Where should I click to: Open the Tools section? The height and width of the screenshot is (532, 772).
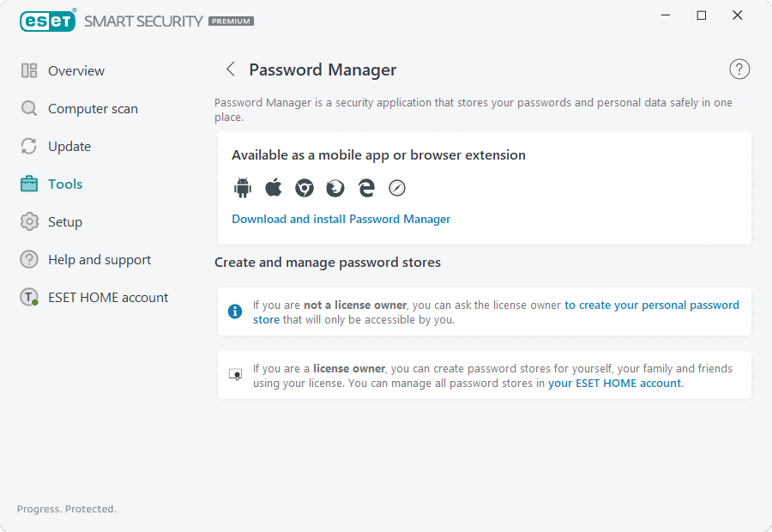(x=64, y=184)
